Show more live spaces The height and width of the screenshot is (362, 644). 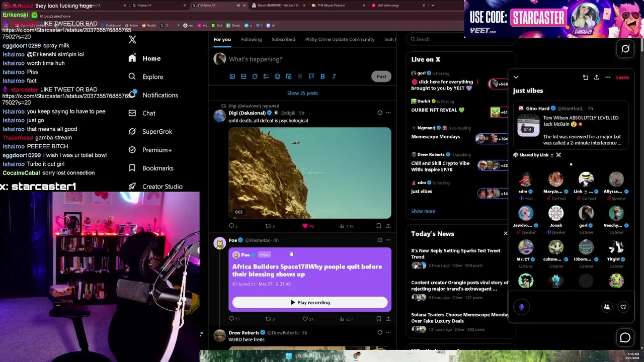[x=423, y=211]
